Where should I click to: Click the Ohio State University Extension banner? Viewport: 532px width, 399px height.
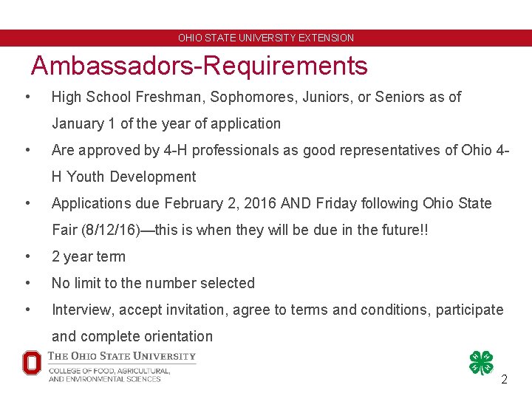pos(266,38)
